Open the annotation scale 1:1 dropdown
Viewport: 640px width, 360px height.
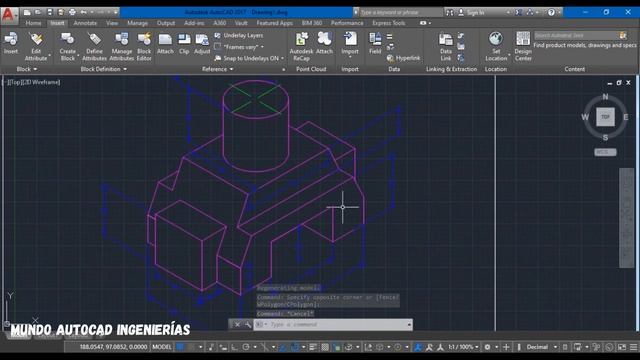click(463, 347)
